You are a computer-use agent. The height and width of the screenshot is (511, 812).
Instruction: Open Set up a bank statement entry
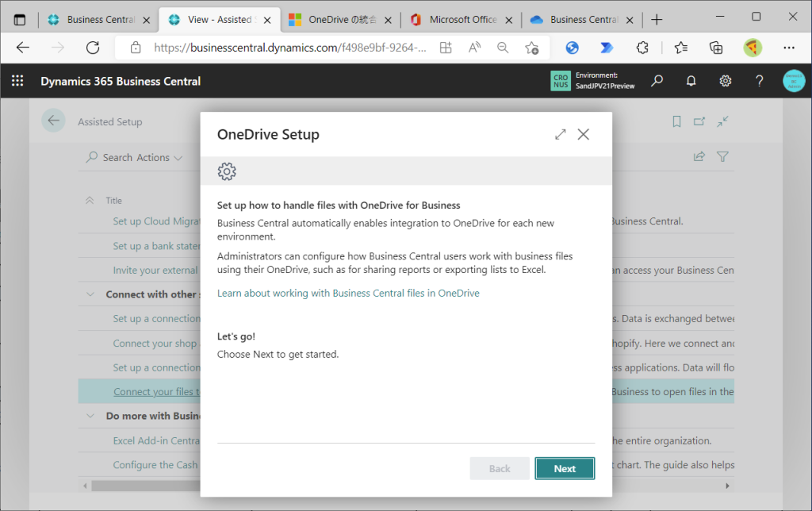tap(156, 246)
